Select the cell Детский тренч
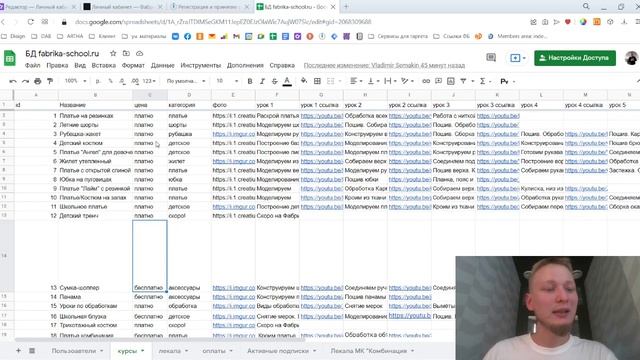Screen dimensions: 640x360 (95, 216)
